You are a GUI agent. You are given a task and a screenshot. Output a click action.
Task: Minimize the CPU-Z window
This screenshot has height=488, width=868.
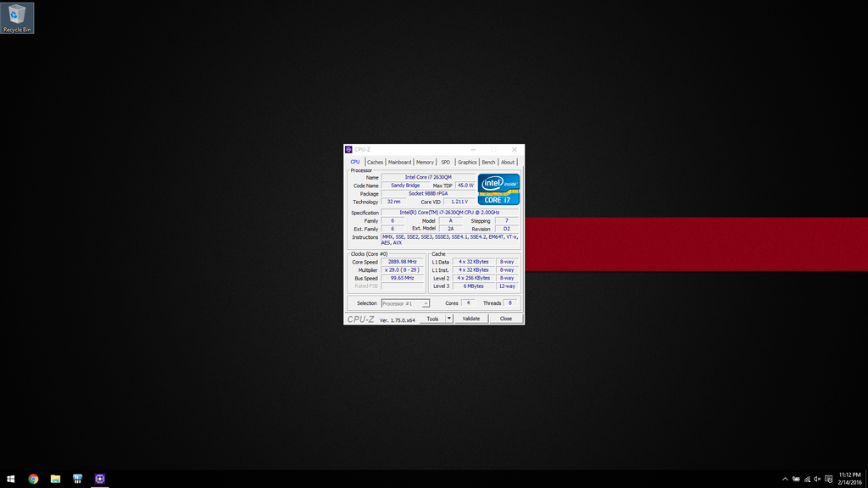pos(473,149)
